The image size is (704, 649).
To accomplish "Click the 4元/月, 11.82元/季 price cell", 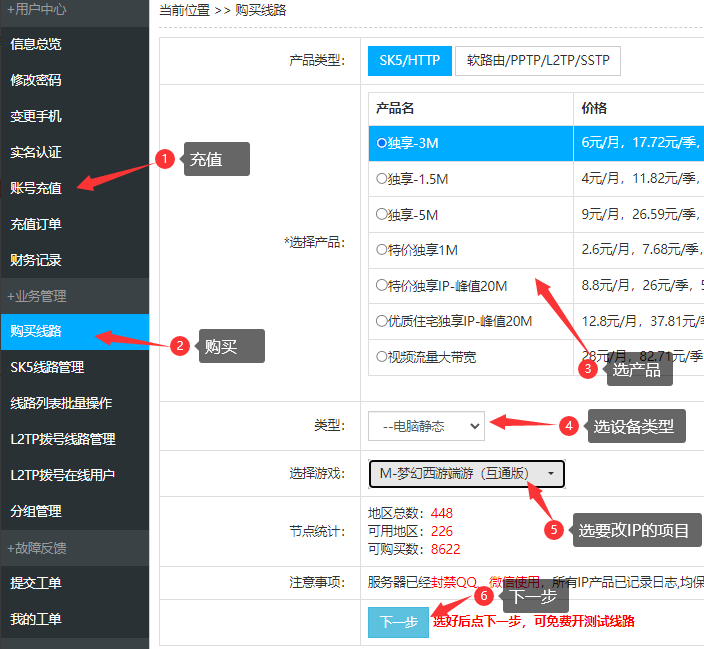I will [x=639, y=179].
